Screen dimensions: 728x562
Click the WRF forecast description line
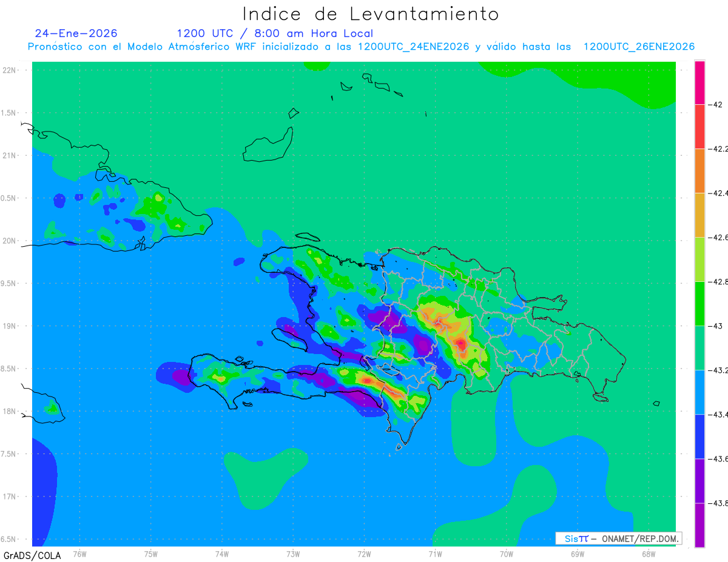[361, 47]
